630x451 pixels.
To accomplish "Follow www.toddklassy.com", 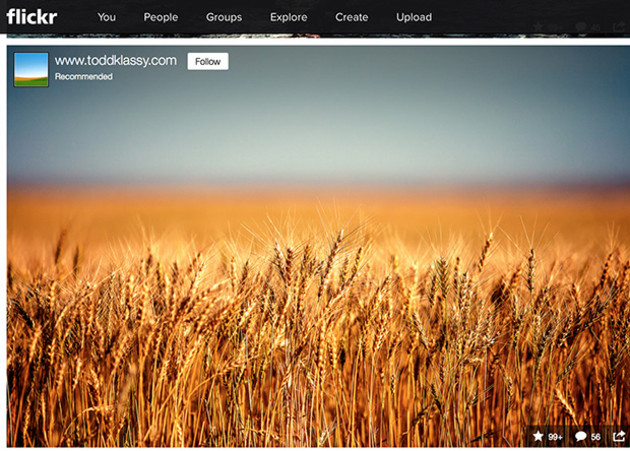I will [208, 61].
